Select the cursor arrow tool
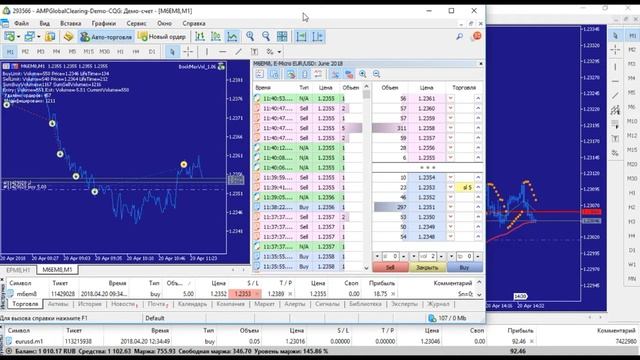 click(x=172, y=52)
